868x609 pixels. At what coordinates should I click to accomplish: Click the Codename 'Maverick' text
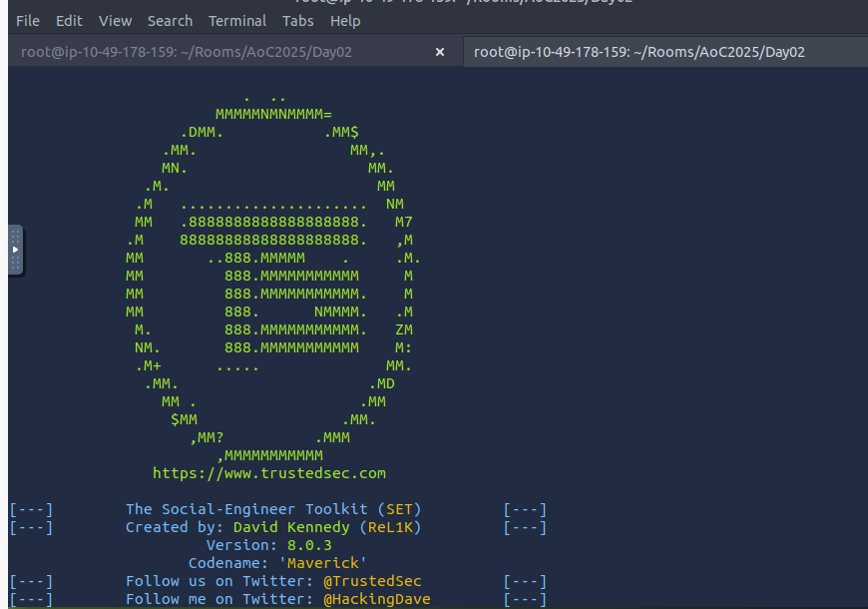[278, 563]
